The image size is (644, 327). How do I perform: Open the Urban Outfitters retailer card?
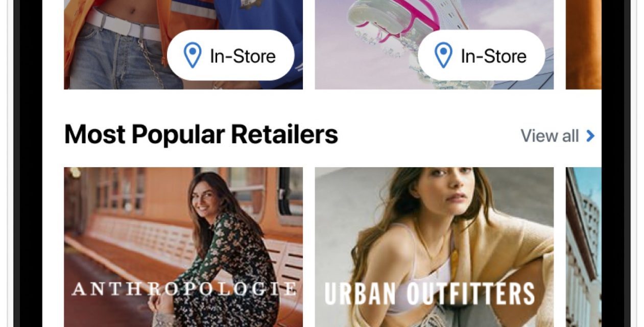pos(434,247)
